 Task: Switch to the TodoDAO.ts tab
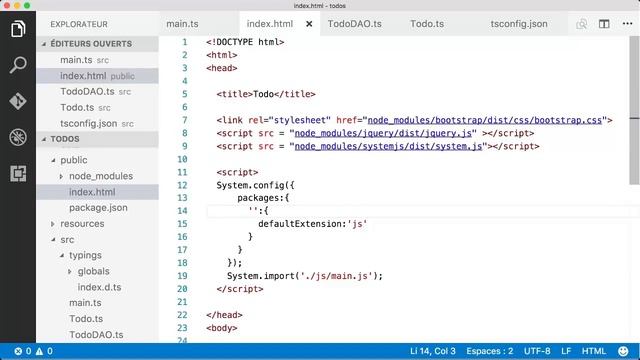[355, 24]
